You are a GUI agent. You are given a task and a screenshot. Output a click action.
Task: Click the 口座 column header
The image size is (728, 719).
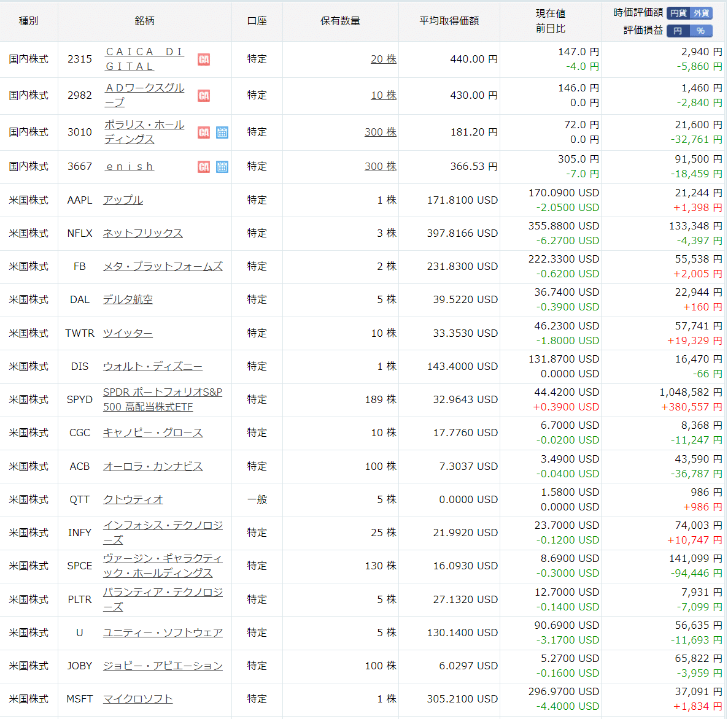point(257,21)
